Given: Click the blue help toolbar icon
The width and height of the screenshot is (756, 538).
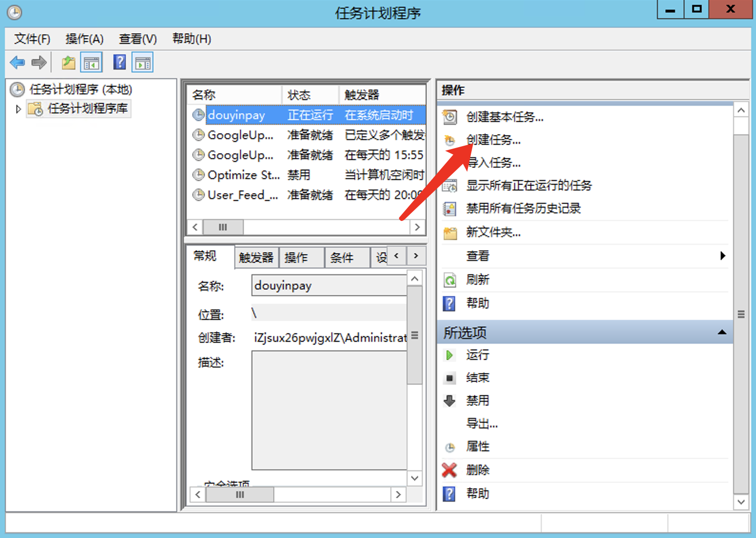Looking at the screenshot, I should coord(119,62).
